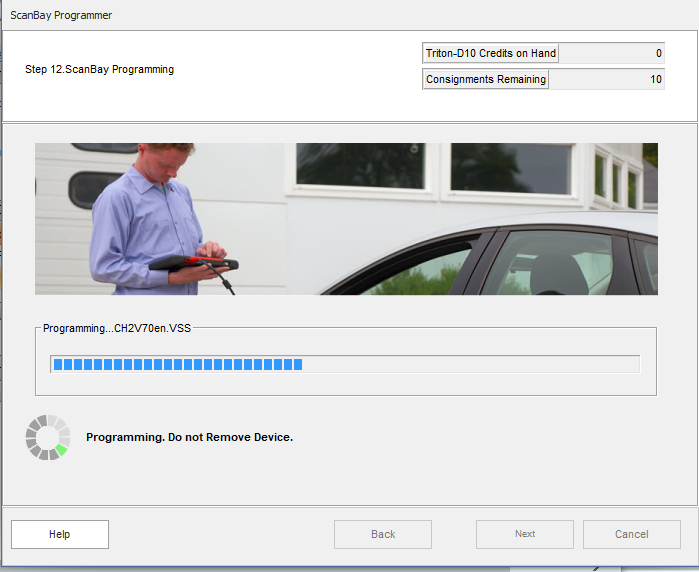Click the consignments value field showing 10
Viewport: 699px width, 572px height.
click(607, 79)
